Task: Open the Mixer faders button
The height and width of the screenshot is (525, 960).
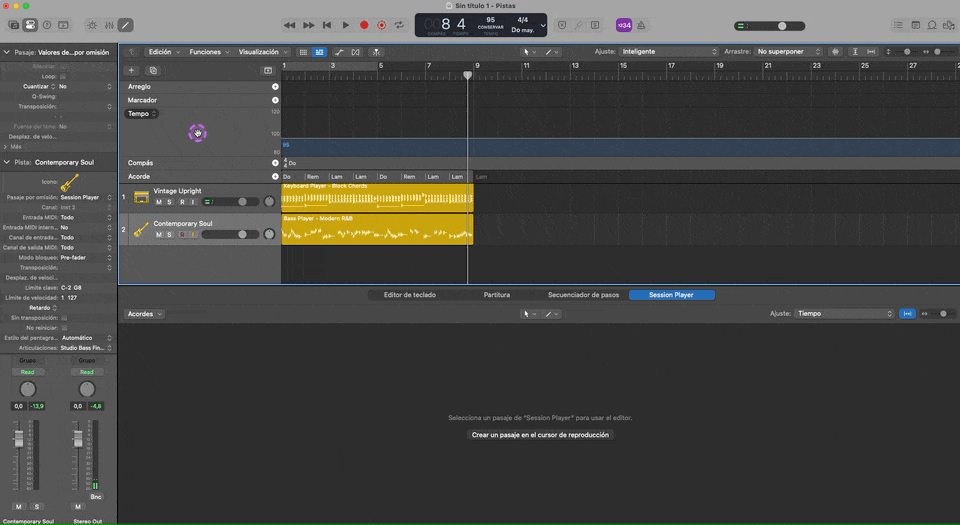Action: pyautogui.click(x=109, y=25)
